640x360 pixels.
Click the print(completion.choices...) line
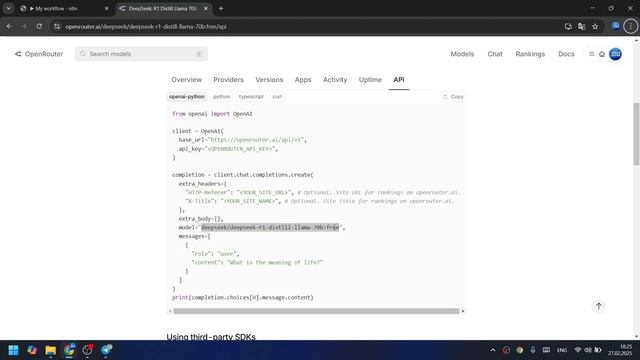[242, 298]
